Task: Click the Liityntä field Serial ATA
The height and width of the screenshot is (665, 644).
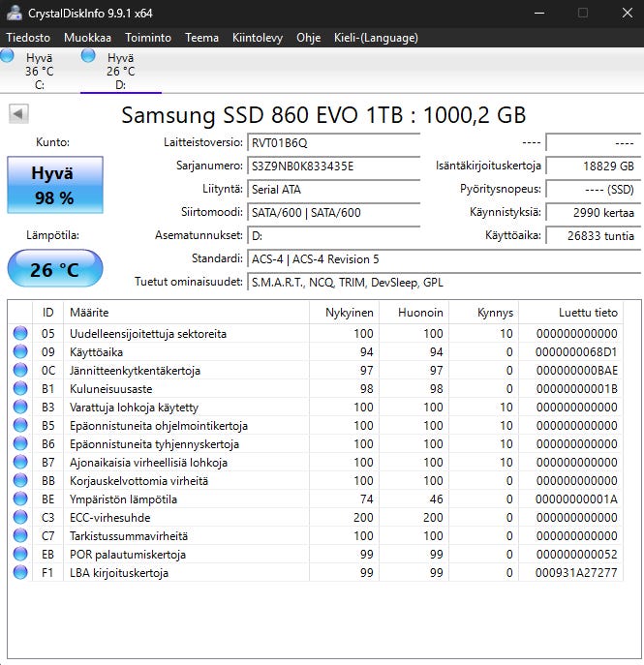Action: (x=333, y=189)
